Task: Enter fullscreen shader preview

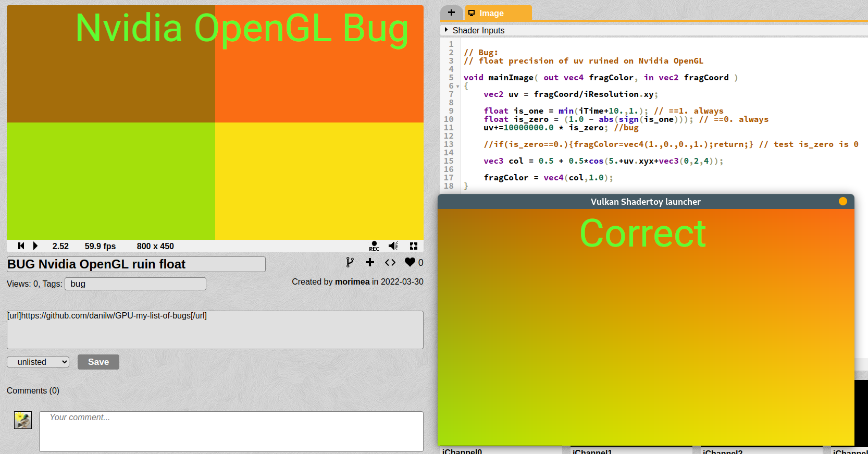Action: 414,246
